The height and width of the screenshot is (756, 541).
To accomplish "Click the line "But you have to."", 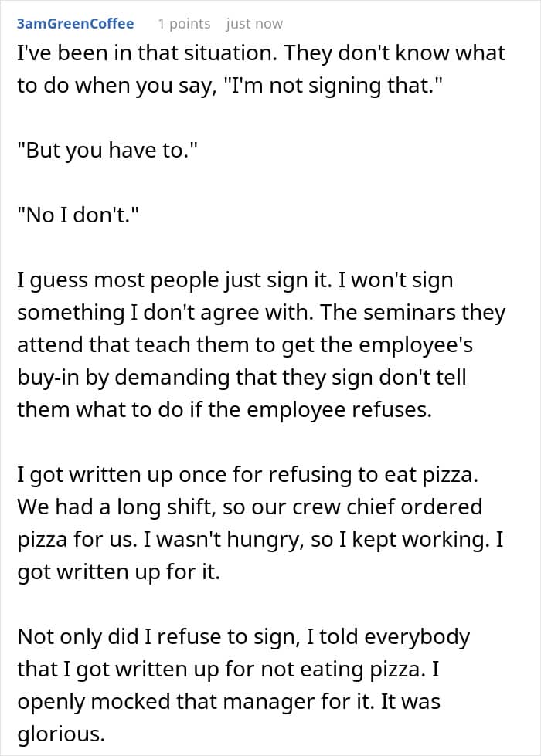I will tap(107, 150).
